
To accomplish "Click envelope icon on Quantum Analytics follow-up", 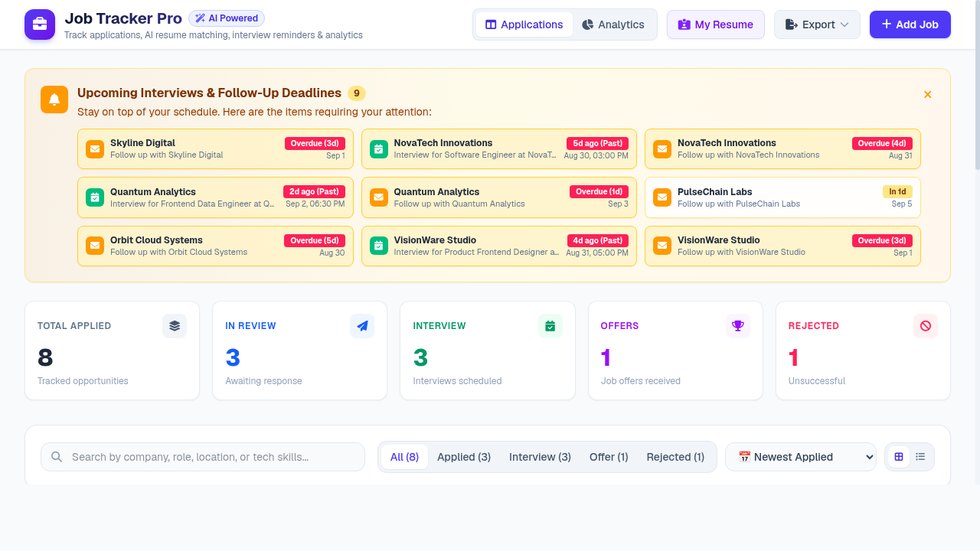I will point(379,197).
